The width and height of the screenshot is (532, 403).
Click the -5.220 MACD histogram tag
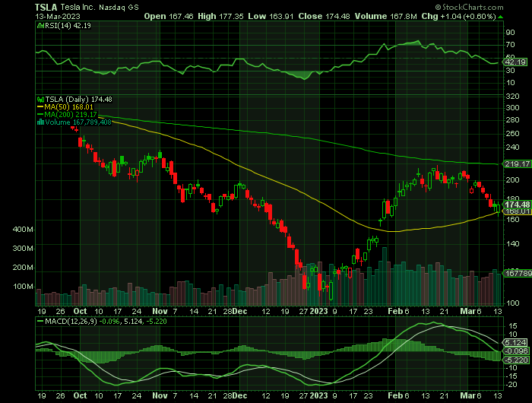click(x=517, y=360)
